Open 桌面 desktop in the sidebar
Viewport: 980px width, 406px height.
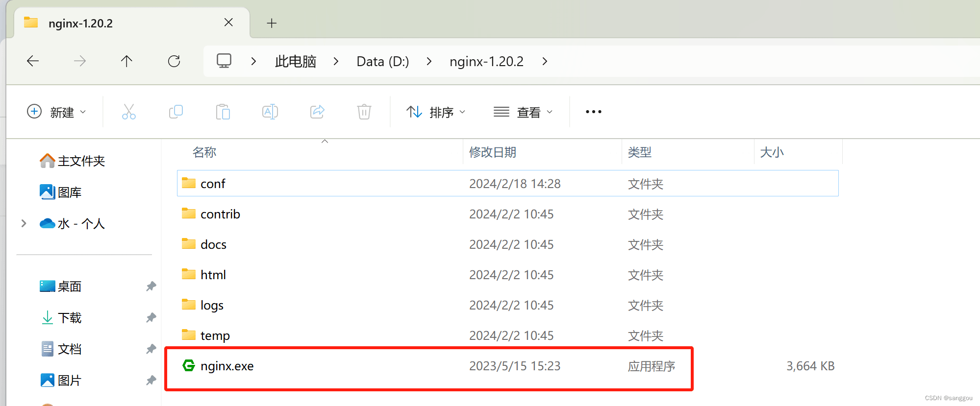[60, 286]
